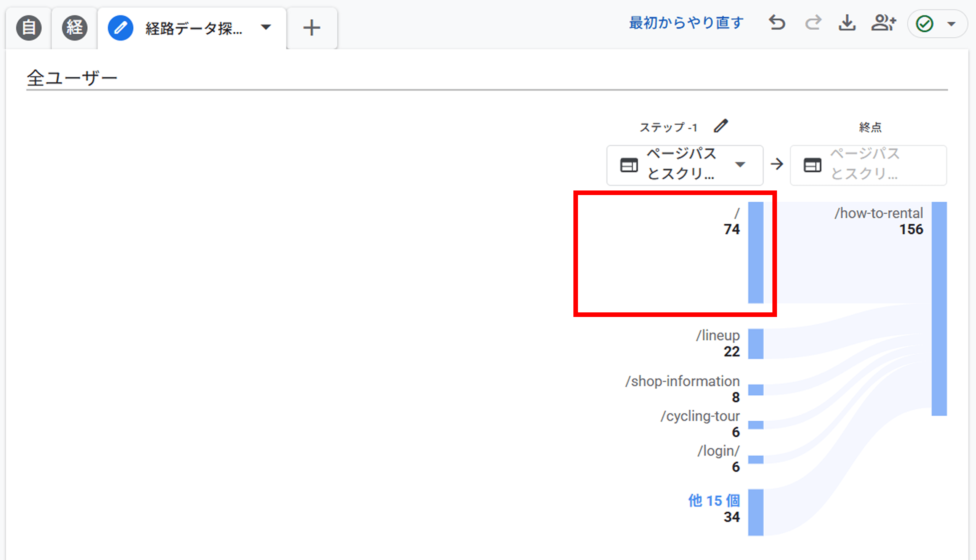Click the 最初からやり直す link
The image size is (976, 560).
point(686,23)
